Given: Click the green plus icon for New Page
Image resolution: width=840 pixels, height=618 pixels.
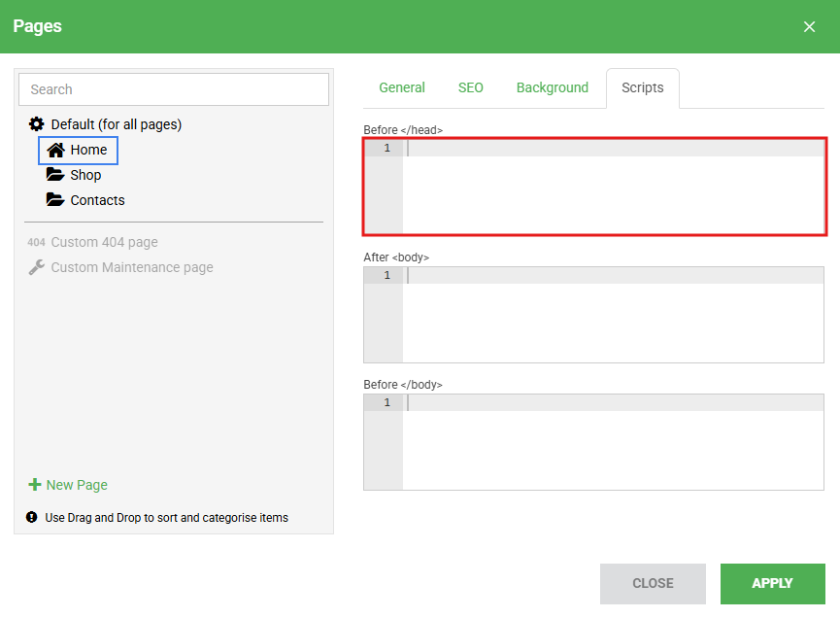Looking at the screenshot, I should point(35,485).
